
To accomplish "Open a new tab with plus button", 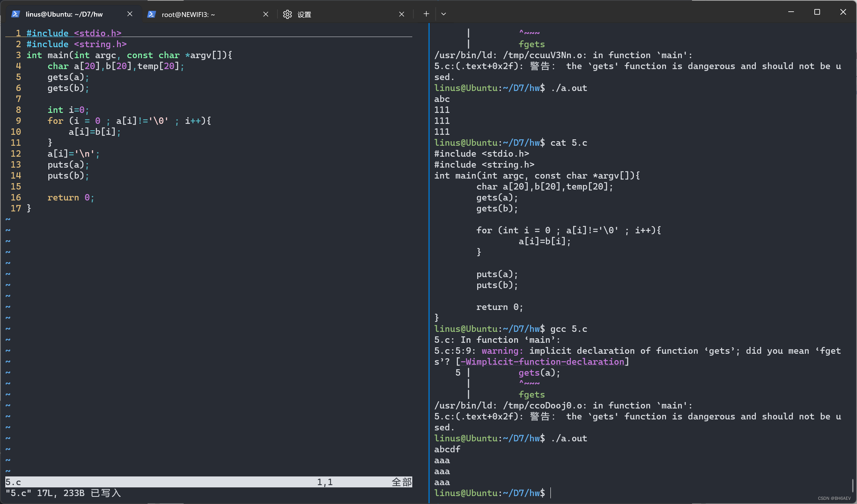I will [426, 14].
